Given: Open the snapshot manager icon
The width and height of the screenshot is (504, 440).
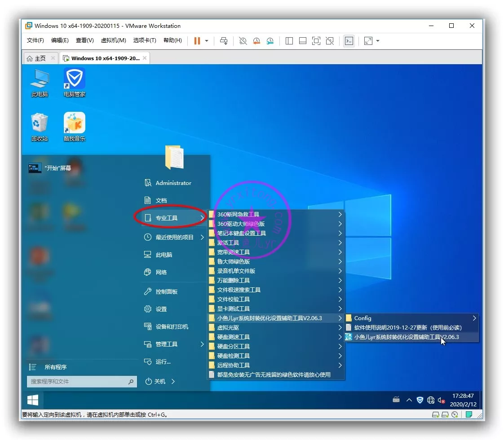Looking at the screenshot, I should 270,41.
